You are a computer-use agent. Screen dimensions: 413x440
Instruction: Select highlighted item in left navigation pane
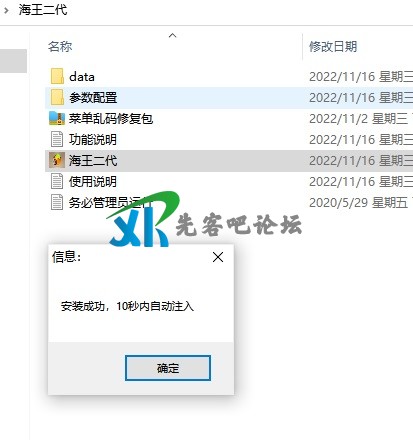[13, 61]
